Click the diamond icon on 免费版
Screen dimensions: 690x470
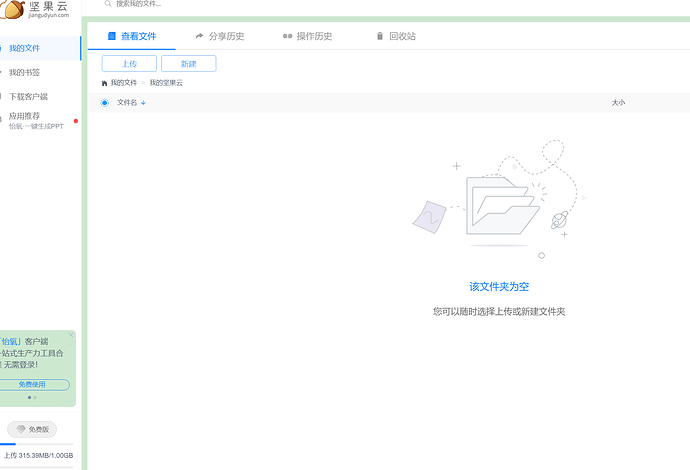coord(21,429)
